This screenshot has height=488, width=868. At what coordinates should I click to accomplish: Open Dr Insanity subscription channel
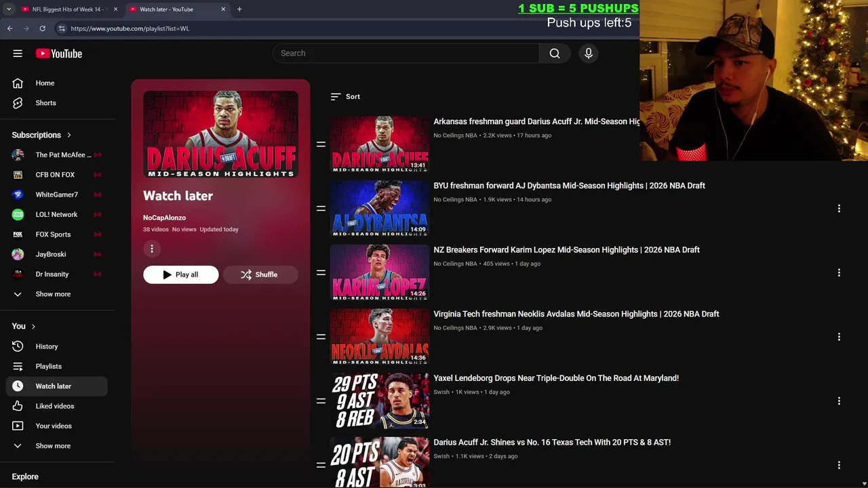tap(57, 274)
